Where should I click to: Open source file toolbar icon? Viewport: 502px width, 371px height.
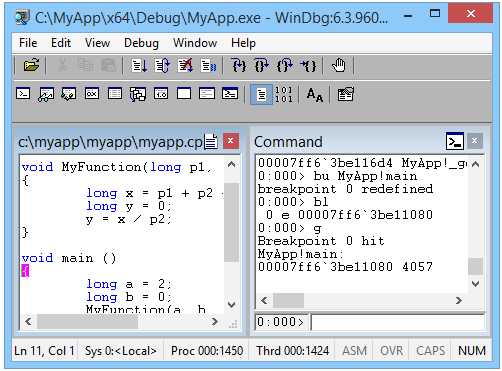coord(31,65)
